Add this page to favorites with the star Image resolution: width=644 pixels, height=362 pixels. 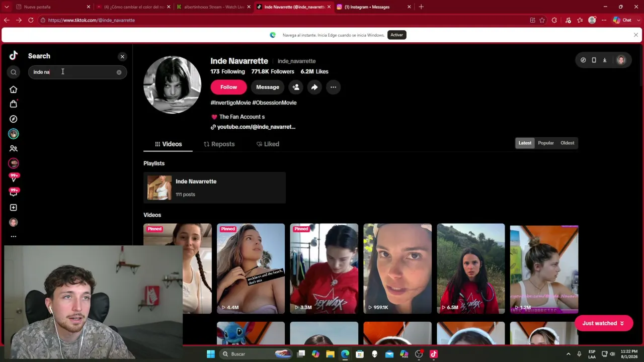[542, 20]
